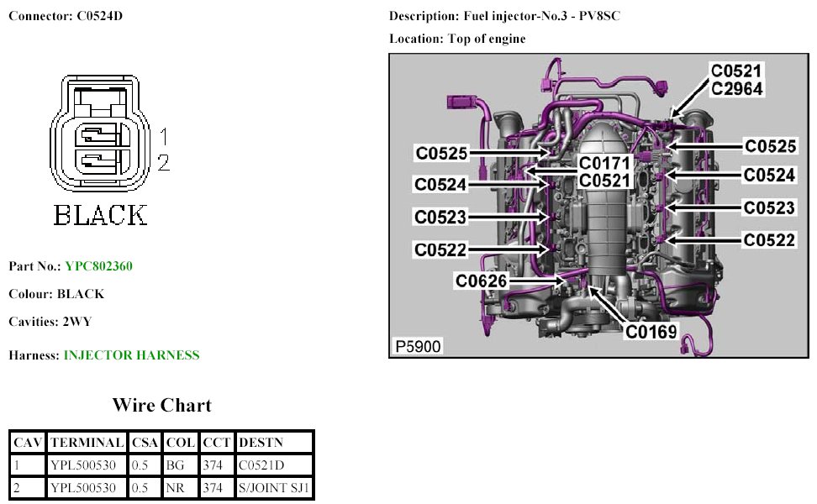Screen dimensions: 817x504
Task: Click the Colour: BLACK line
Action: (56, 294)
